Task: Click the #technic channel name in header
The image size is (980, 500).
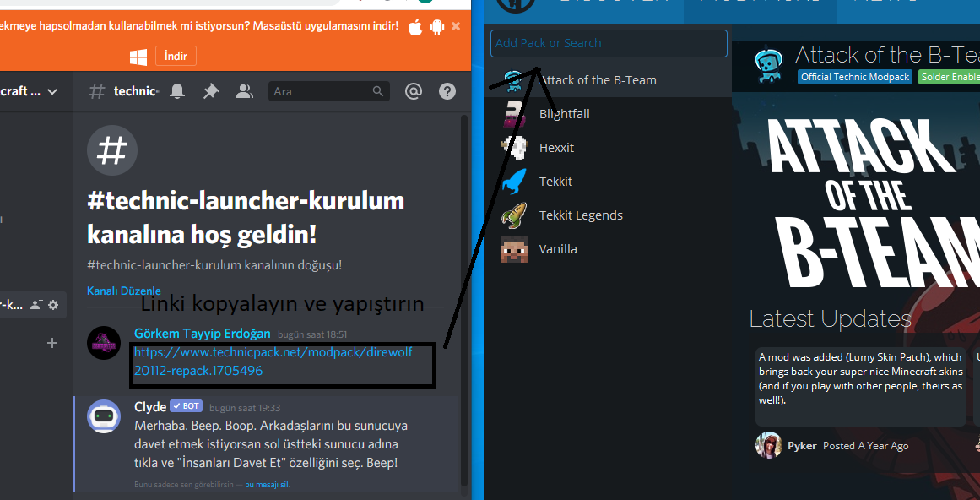Action: 135,91
